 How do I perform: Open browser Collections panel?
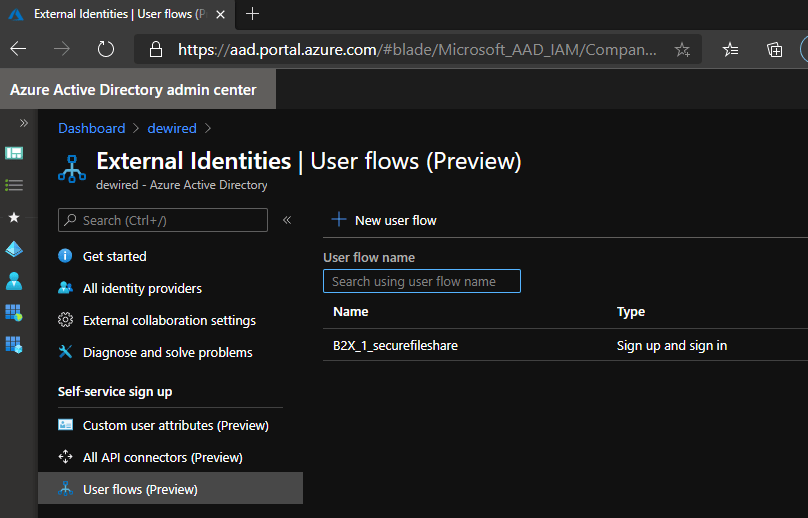tap(774, 49)
